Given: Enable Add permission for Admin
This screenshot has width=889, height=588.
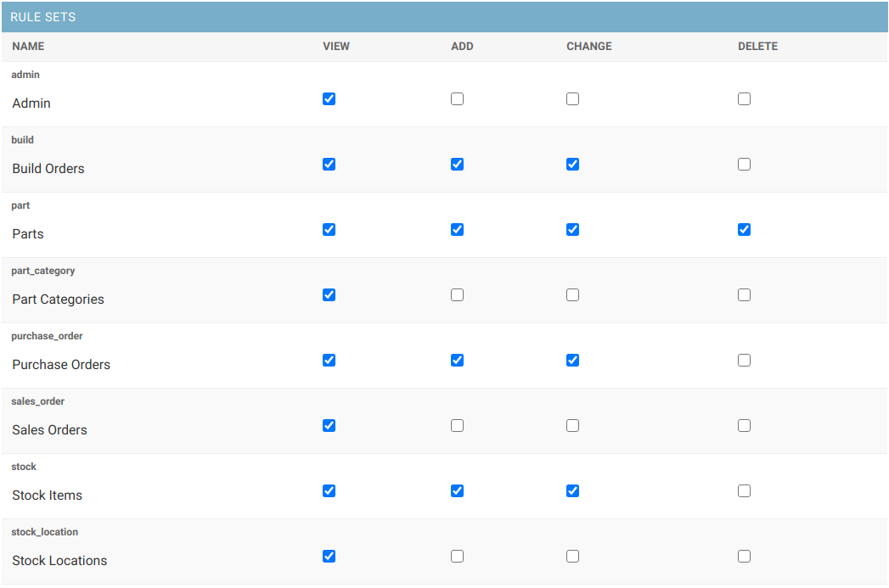Looking at the screenshot, I should 458,99.
